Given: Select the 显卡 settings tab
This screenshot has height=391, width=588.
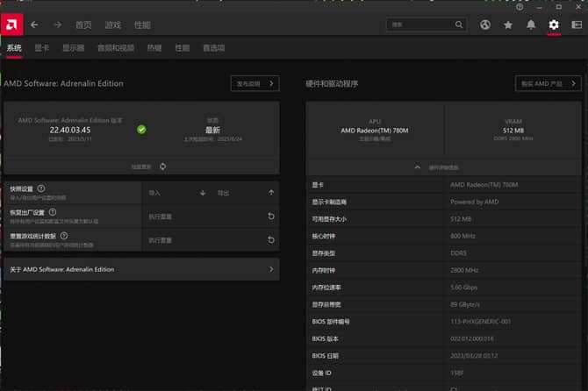Looking at the screenshot, I should (x=41, y=48).
